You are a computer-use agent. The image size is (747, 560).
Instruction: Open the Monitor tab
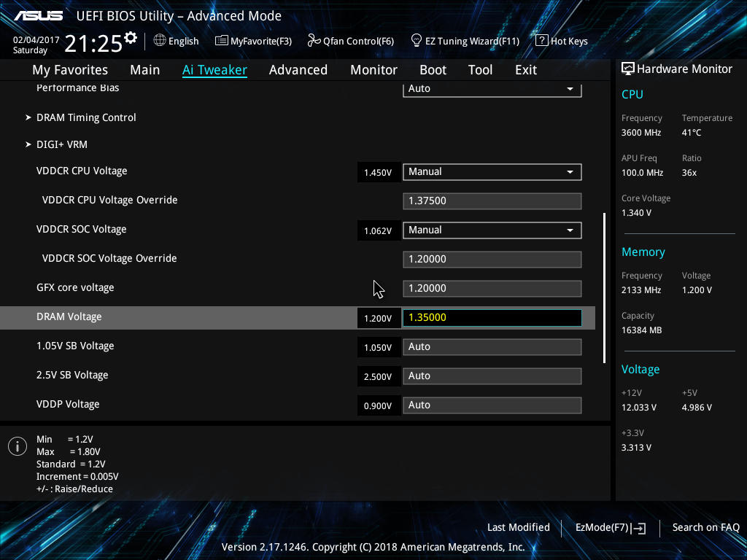click(373, 70)
